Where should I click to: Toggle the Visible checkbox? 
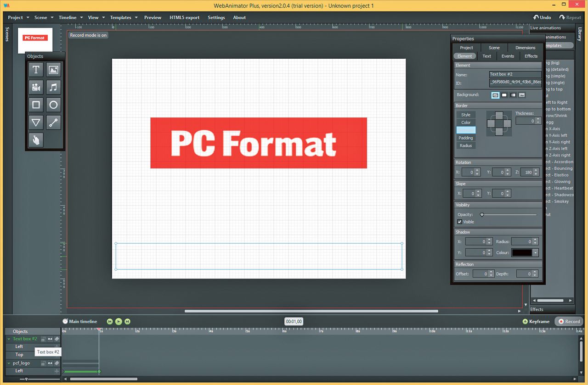(460, 222)
